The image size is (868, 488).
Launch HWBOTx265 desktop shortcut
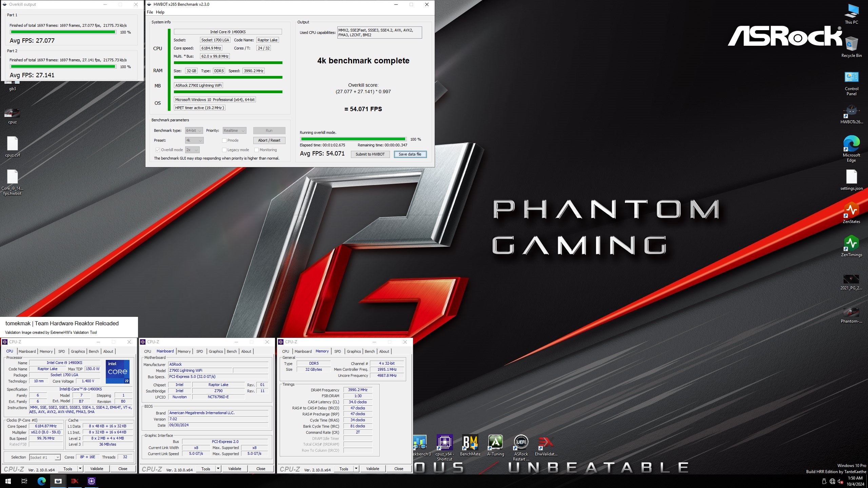click(x=851, y=115)
